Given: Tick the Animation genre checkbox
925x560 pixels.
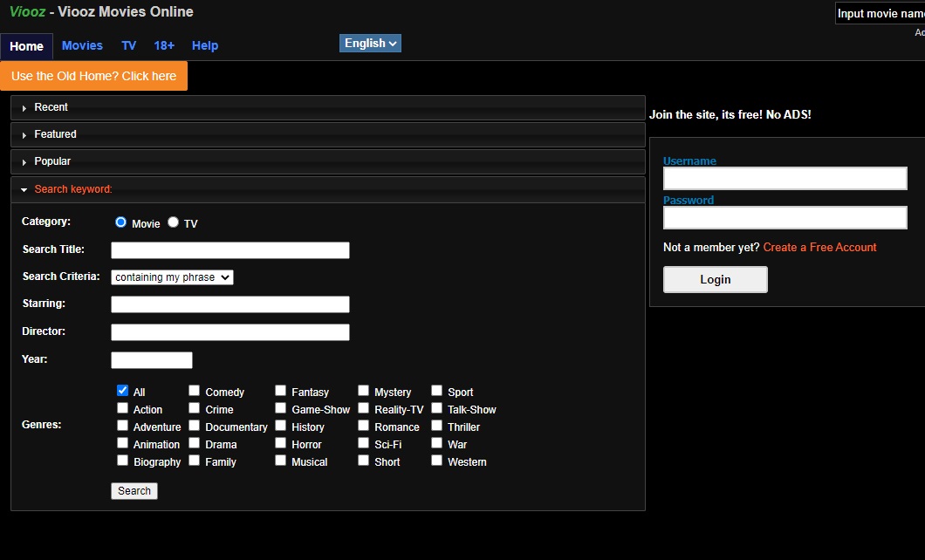Looking at the screenshot, I should pos(123,443).
